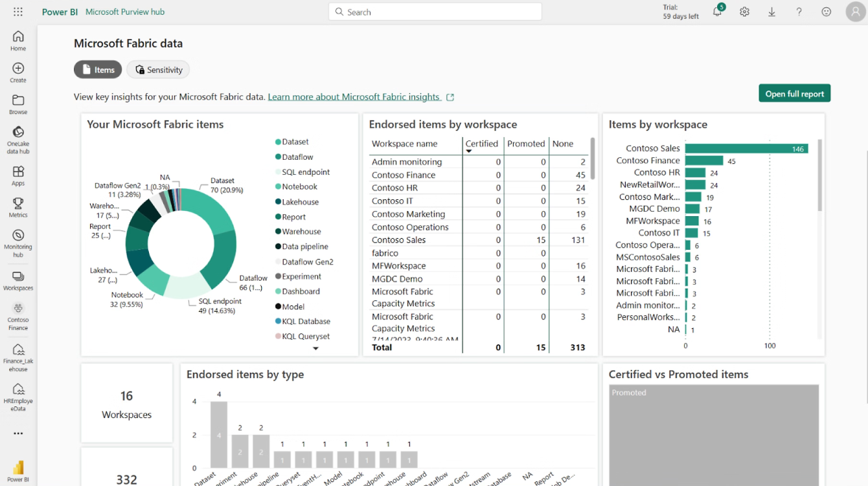Open more options ellipsis in sidebar
Image resolution: width=868 pixels, height=486 pixels.
point(18,434)
